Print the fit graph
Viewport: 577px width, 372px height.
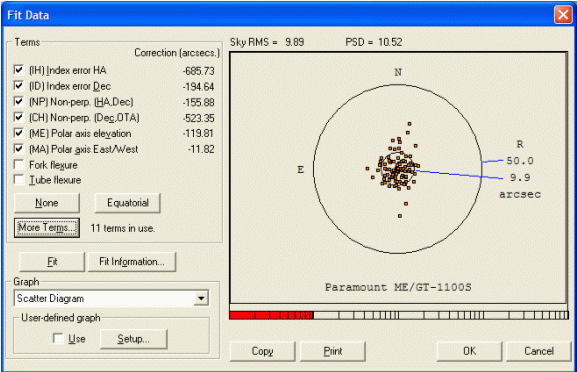coord(333,351)
